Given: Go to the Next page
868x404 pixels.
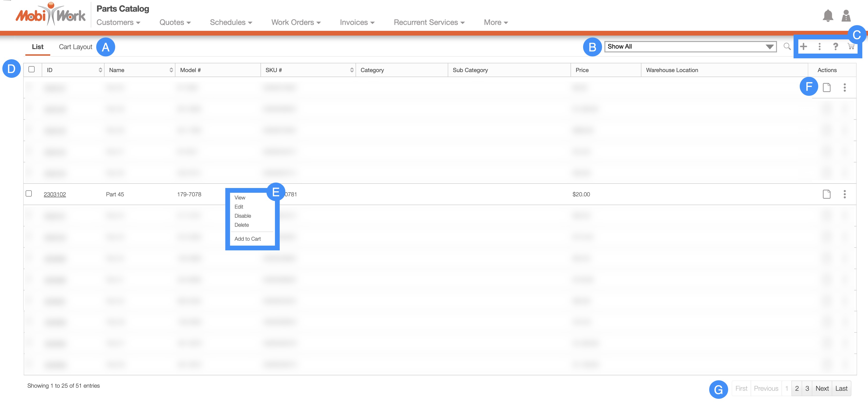Looking at the screenshot, I should click(x=822, y=389).
